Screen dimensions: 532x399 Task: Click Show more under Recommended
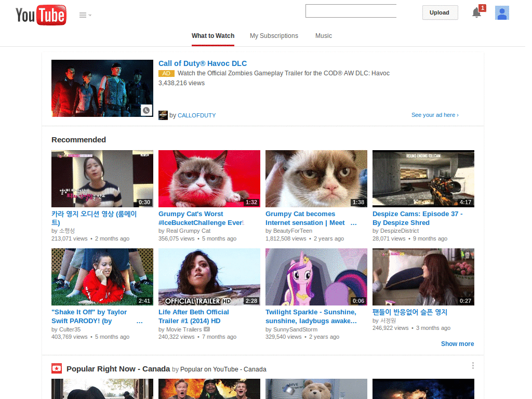click(x=457, y=344)
